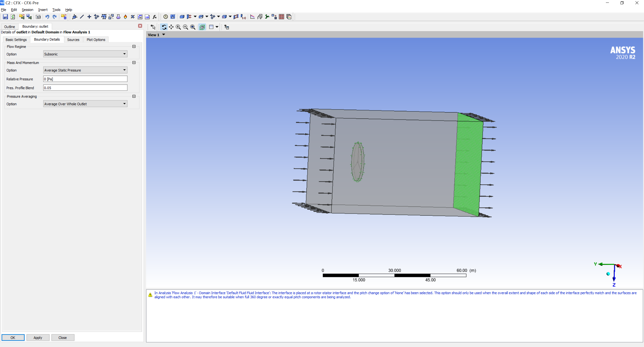Redo the last action
The image size is (644, 347).
click(x=55, y=17)
